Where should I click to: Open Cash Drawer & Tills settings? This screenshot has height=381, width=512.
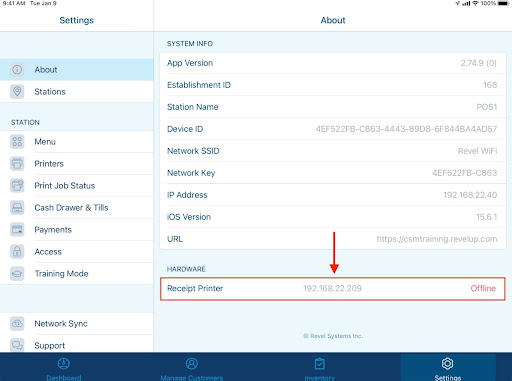[x=77, y=208]
